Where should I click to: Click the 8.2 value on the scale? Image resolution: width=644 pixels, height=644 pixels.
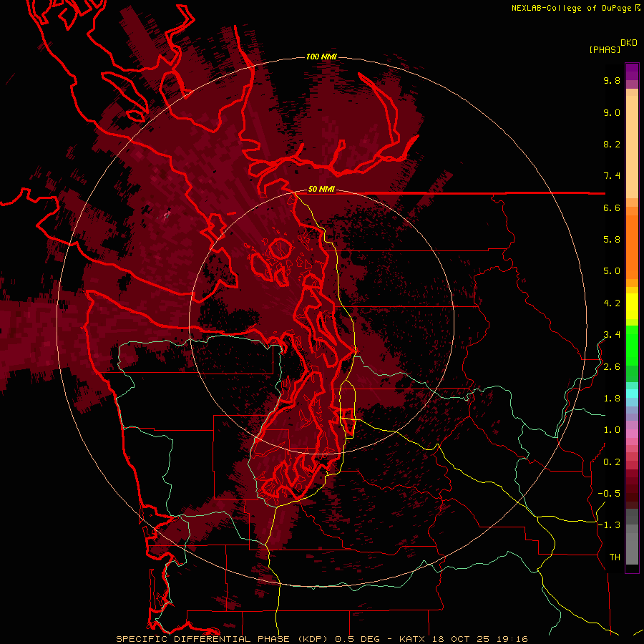click(612, 144)
